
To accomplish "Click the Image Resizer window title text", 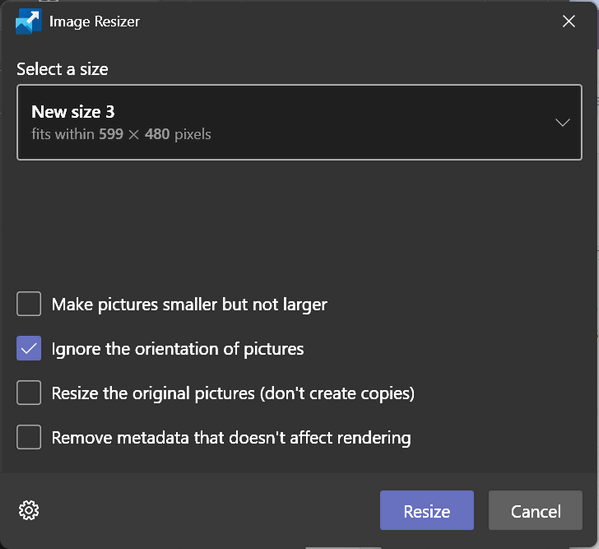I will click(94, 22).
